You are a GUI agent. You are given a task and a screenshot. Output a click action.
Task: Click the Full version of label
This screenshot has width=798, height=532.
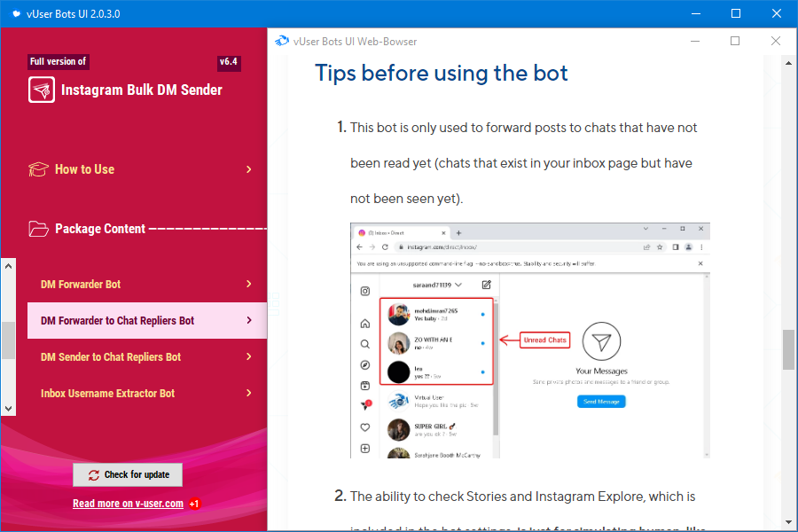[x=58, y=61]
